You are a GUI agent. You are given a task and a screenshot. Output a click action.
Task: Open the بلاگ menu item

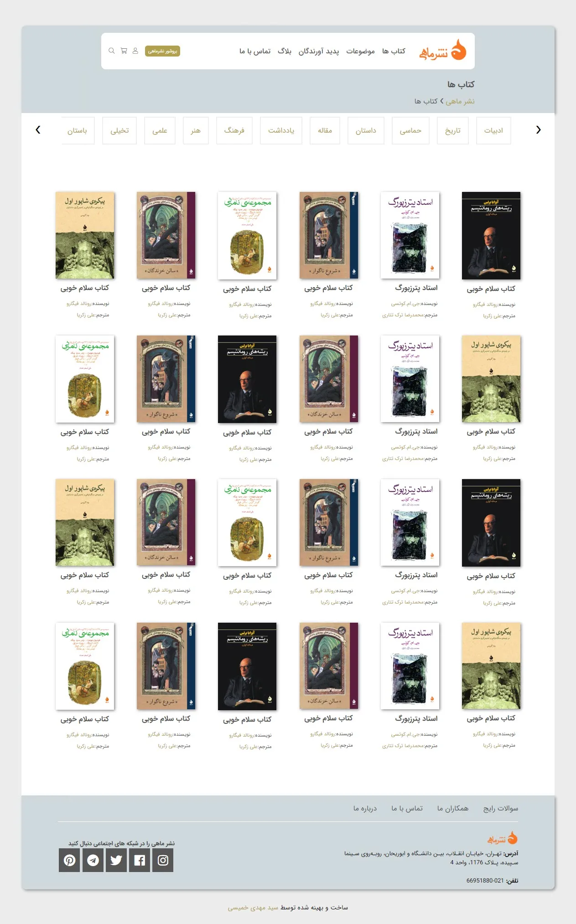(285, 51)
